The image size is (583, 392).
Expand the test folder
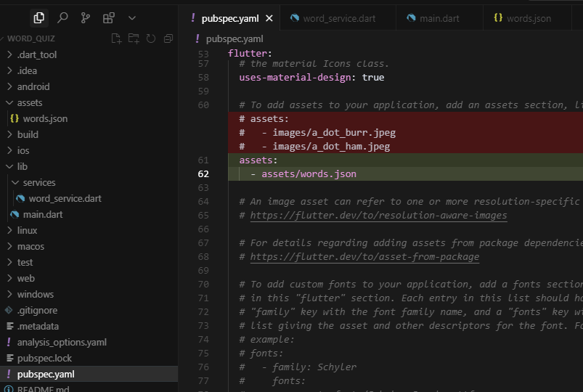click(89, 263)
